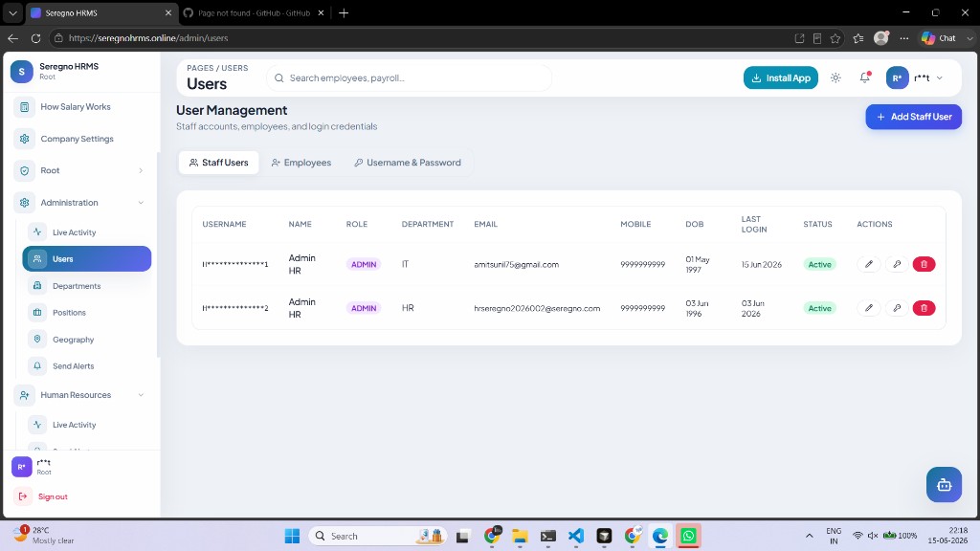The width and height of the screenshot is (980, 551).
Task: Edit the amitsunil75@gmail.com user row
Action: click(x=869, y=264)
